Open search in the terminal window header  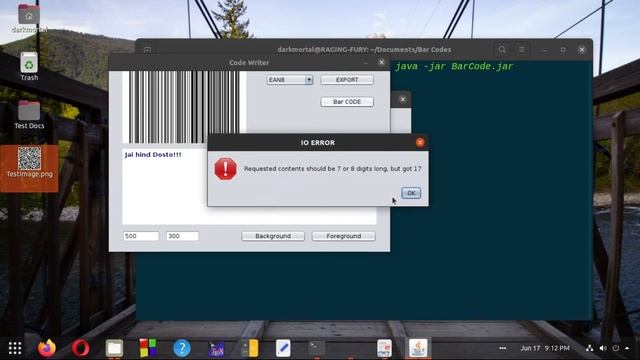coord(502,50)
